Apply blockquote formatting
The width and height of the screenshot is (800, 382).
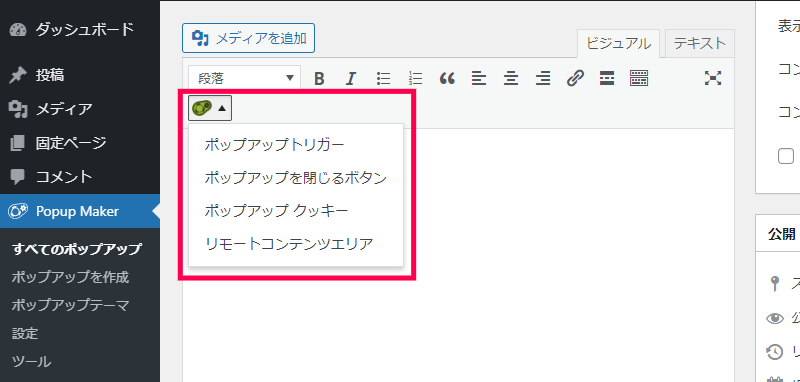coord(447,79)
